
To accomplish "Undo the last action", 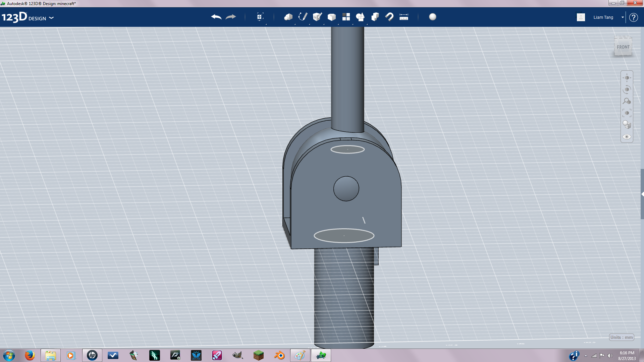I will pos(216,17).
